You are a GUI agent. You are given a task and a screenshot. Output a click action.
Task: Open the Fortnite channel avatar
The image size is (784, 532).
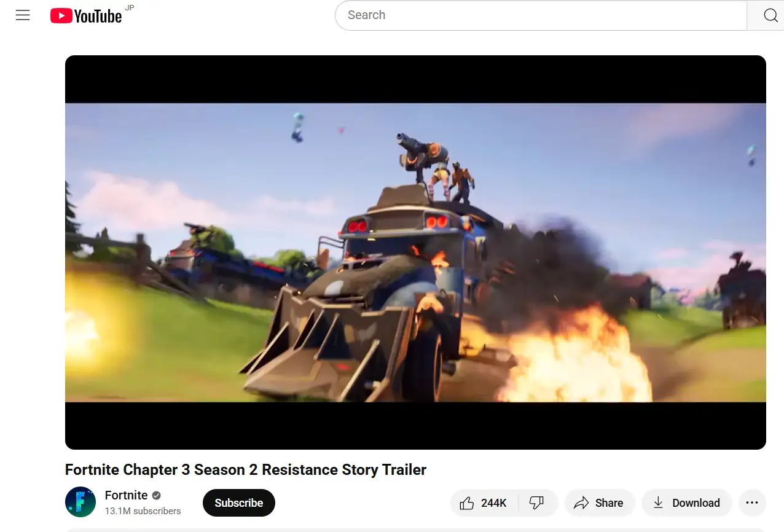pos(80,503)
